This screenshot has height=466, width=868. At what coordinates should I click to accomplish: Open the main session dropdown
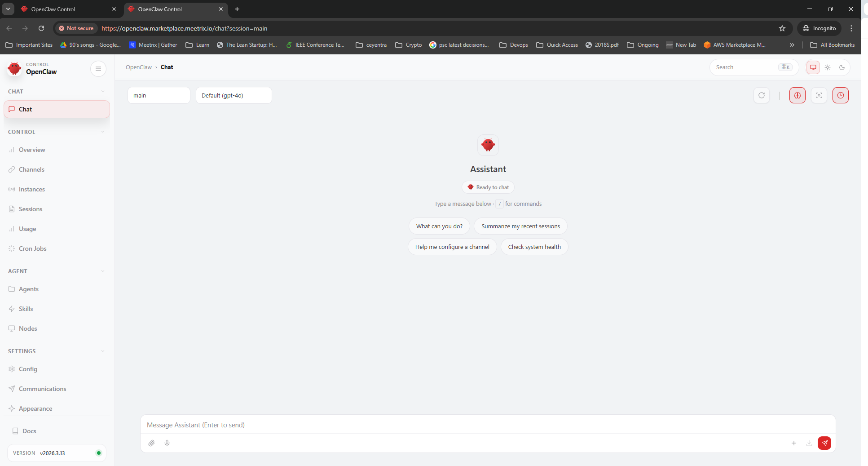pyautogui.click(x=159, y=95)
